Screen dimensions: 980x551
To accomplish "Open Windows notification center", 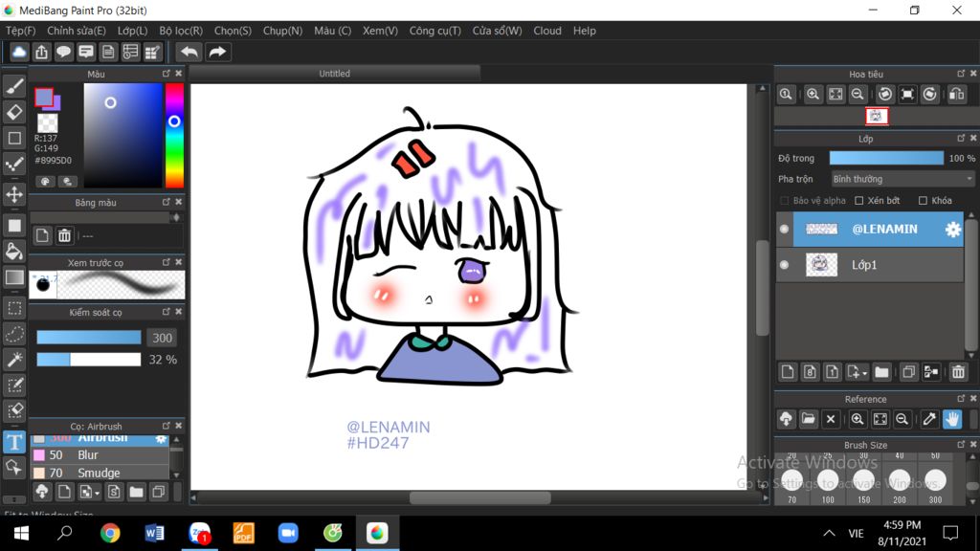I will [950, 533].
